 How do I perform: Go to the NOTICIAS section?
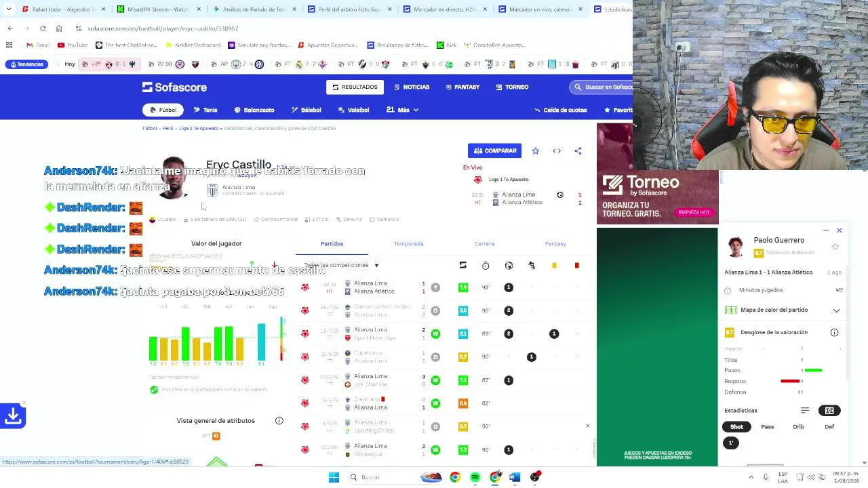click(x=411, y=87)
